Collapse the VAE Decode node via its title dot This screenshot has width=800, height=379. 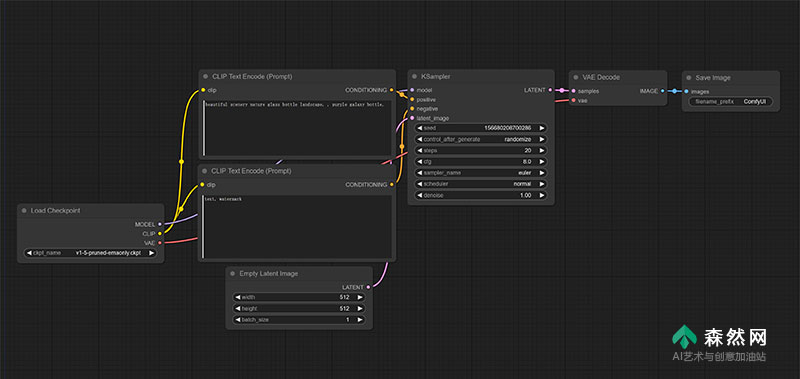pyautogui.click(x=575, y=78)
